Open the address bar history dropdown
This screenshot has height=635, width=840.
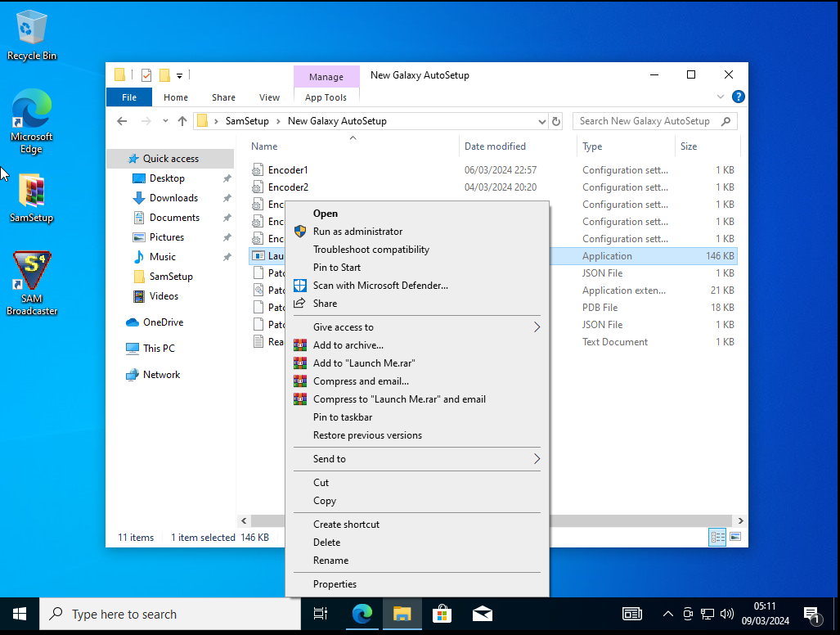coord(541,121)
